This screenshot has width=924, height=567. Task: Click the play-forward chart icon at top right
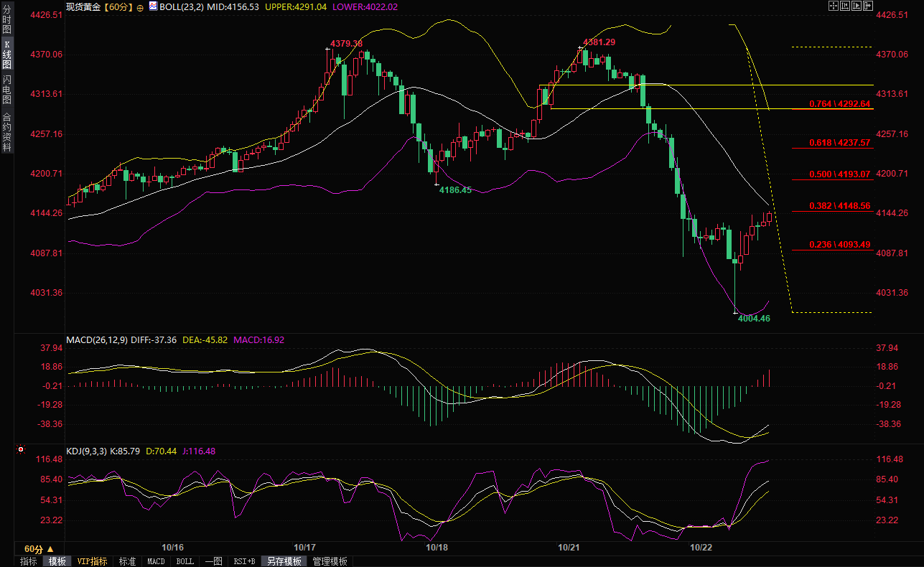tap(856, 6)
